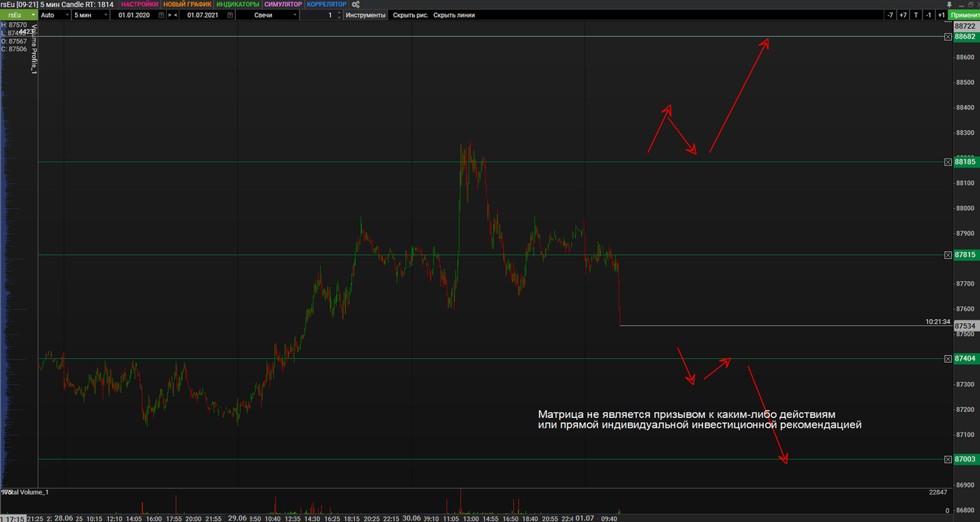Viewport: 980px width, 522px height.
Task: Click the +7 days shift button
Action: point(903,15)
